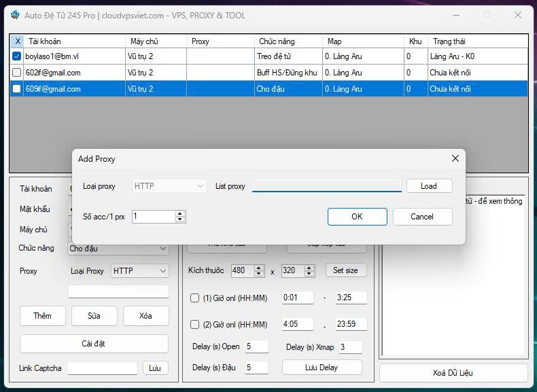This screenshot has height=392, width=537.
Task: Tick the checkbox for 602if@gmail.com row
Action: [x=17, y=73]
